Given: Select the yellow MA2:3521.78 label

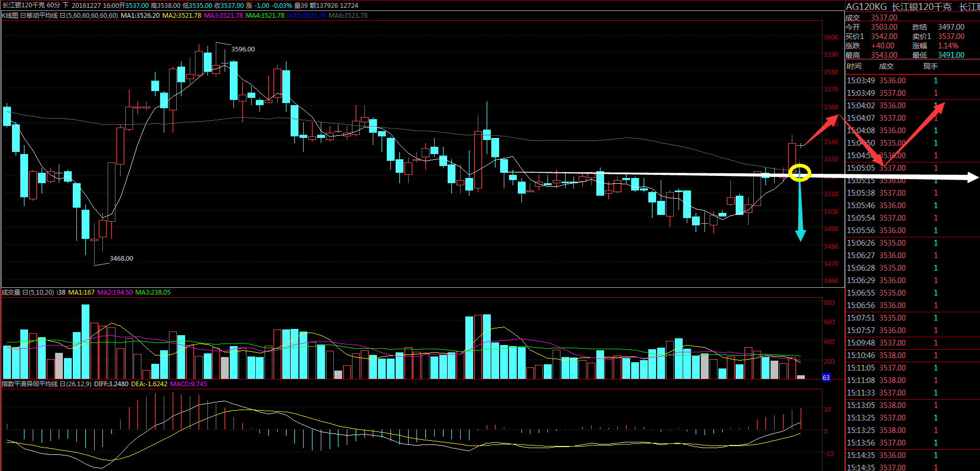Looking at the screenshot, I should 181,16.
